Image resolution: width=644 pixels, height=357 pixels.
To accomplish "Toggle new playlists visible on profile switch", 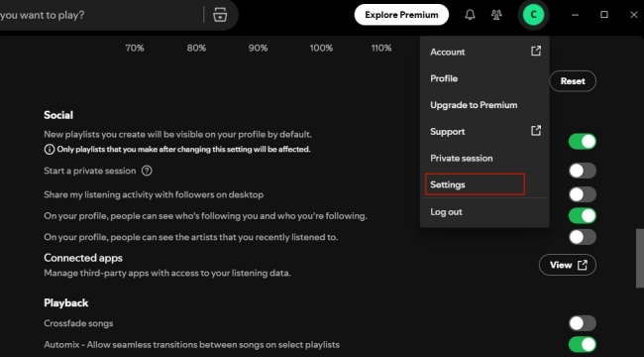I will pyautogui.click(x=582, y=142).
